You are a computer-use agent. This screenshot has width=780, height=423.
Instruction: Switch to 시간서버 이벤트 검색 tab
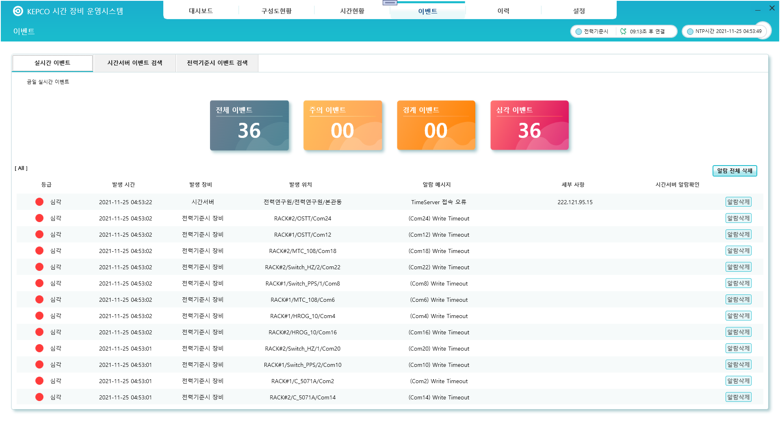coord(135,63)
